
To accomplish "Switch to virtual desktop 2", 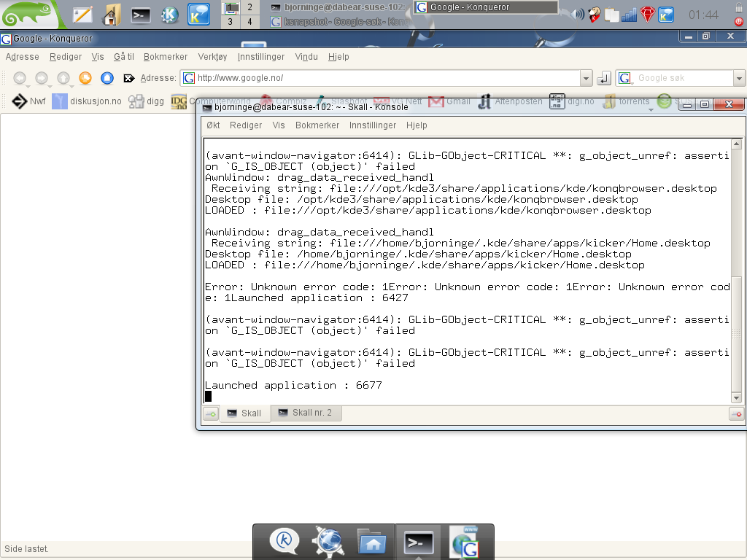I will click(x=249, y=7).
